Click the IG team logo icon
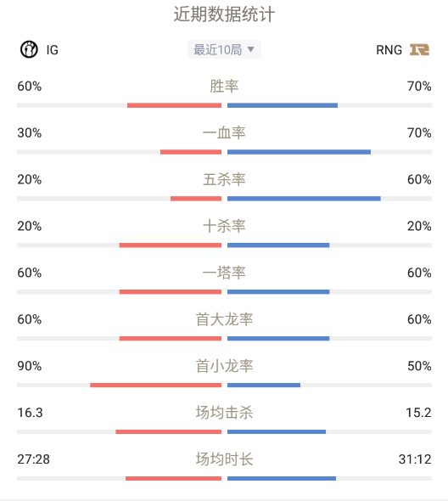This screenshot has height=501, width=448. (x=29, y=49)
